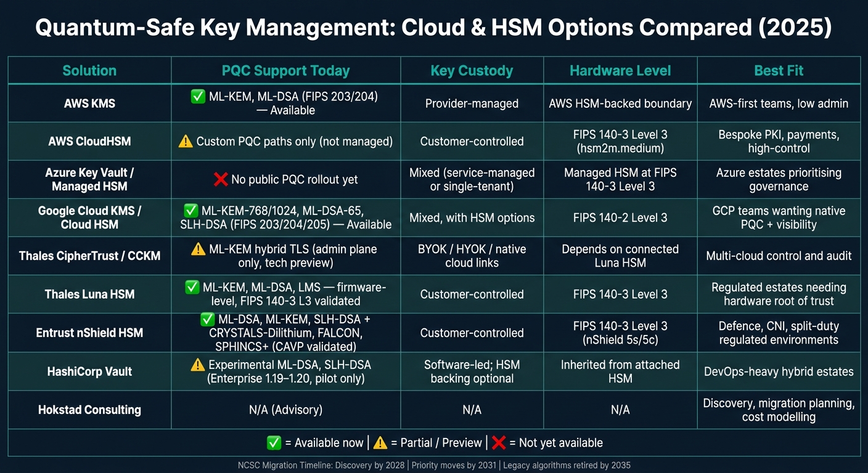Screen dimensions: 868x473
Task: Click the warning icon in Thales CipherTrust row
Action: coord(198,249)
